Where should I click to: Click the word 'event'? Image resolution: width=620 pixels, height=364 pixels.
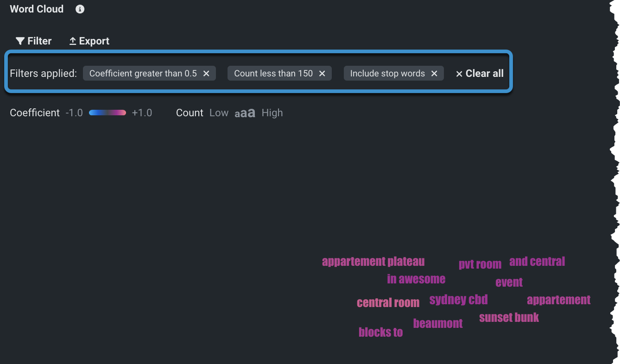(x=509, y=282)
